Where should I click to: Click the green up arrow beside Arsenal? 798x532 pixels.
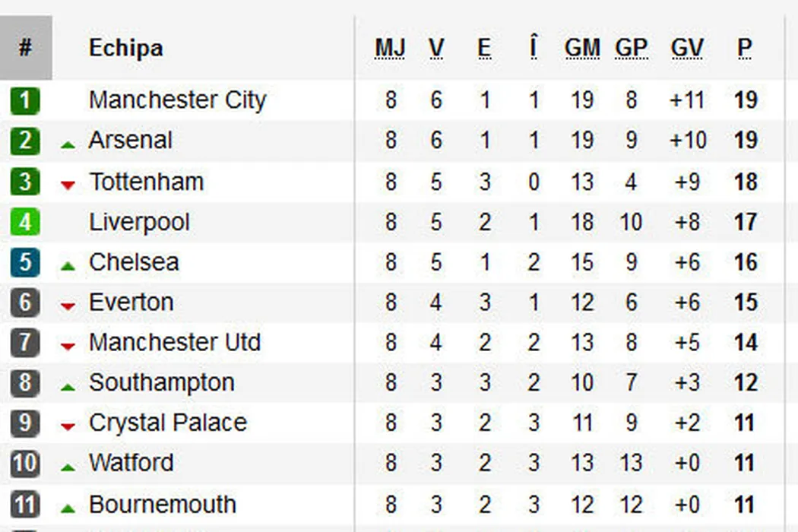tap(68, 144)
